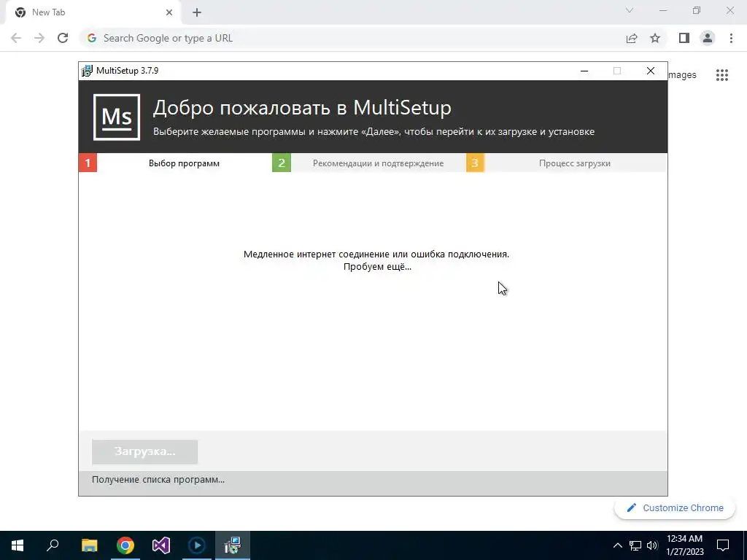This screenshot has width=747, height=560.
Task: Close the MultiSetup window
Action: click(x=650, y=71)
